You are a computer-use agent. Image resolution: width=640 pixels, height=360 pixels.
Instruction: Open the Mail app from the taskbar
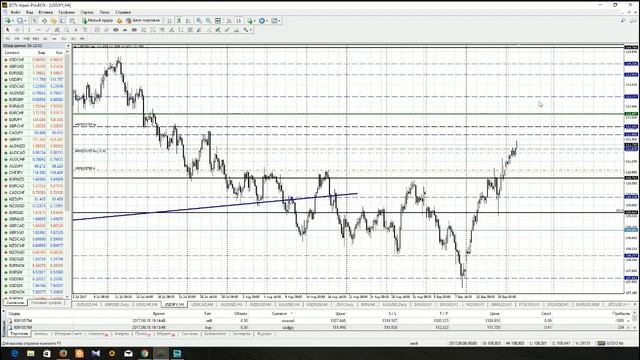(128, 353)
